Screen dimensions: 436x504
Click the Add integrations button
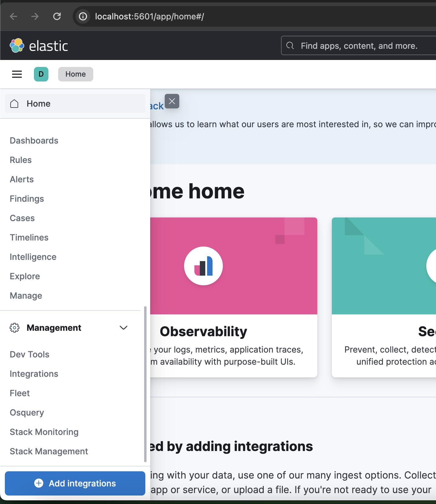coord(75,483)
